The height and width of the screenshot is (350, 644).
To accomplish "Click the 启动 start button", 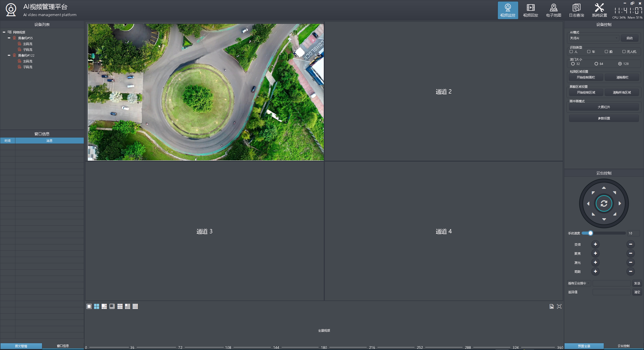I will (x=629, y=38).
